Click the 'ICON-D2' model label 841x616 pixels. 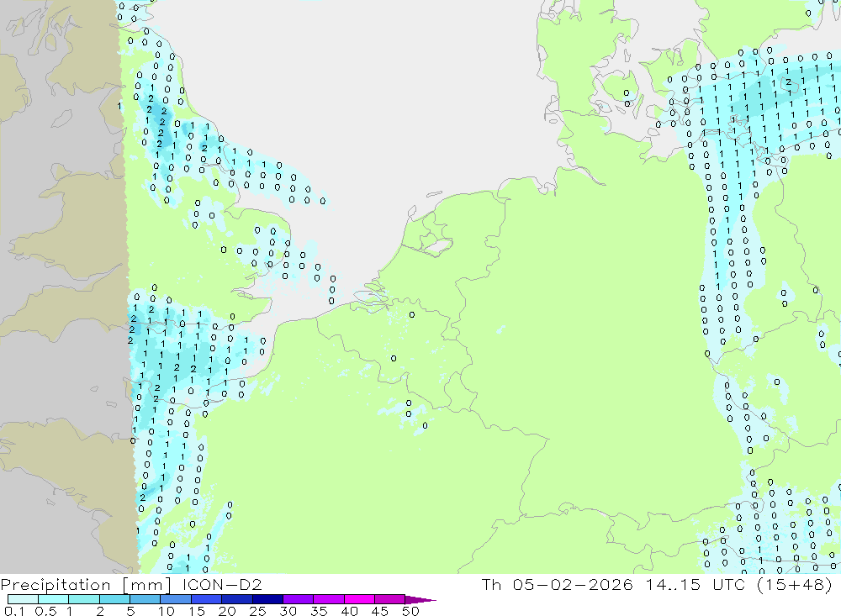click(x=222, y=584)
